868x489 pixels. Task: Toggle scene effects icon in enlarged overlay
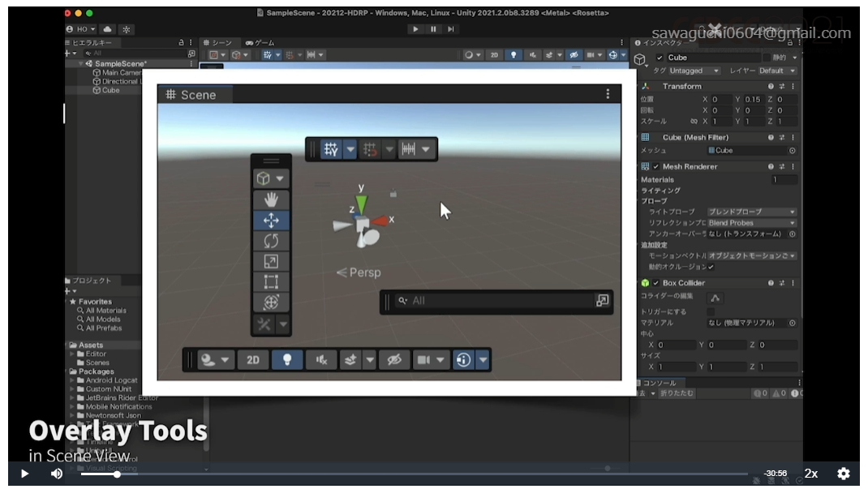pyautogui.click(x=350, y=360)
